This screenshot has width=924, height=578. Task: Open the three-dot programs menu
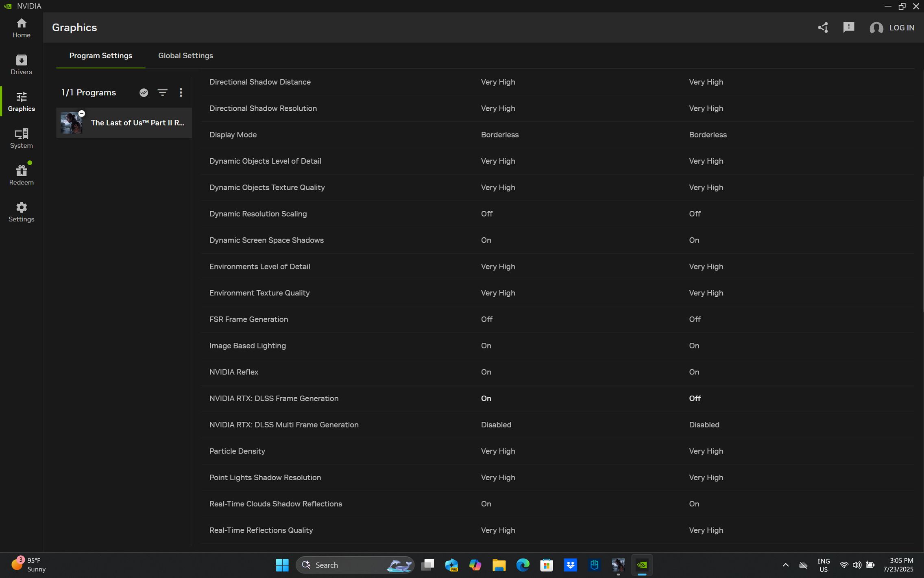click(x=181, y=93)
